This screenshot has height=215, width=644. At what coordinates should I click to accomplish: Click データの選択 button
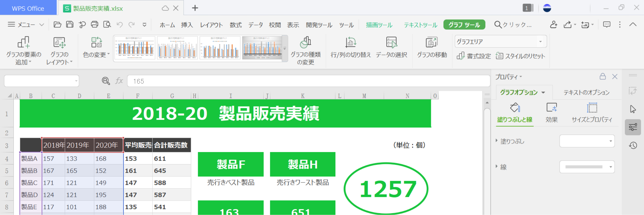(x=391, y=47)
